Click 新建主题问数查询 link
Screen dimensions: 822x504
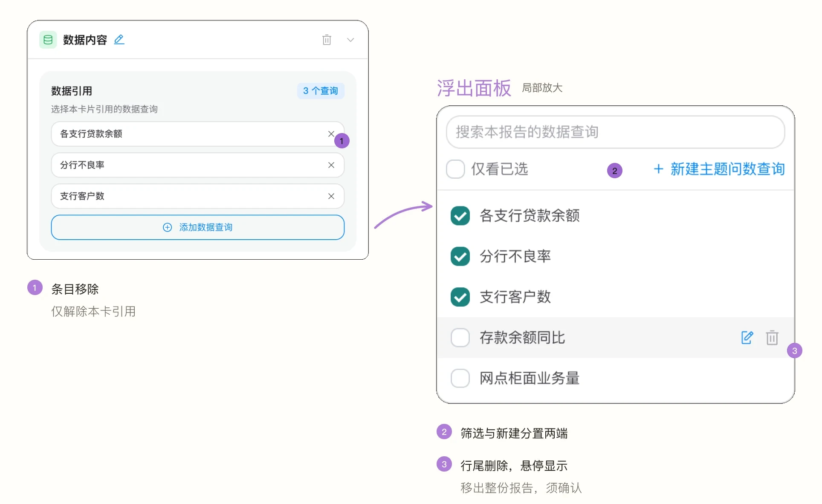pos(719,169)
